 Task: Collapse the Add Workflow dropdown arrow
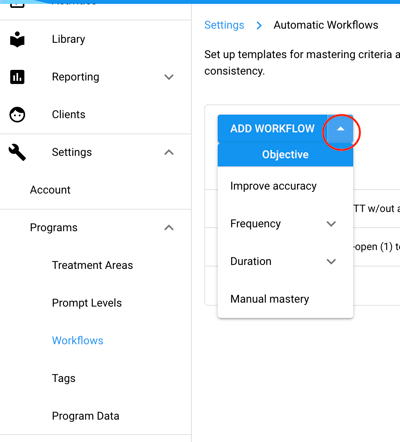click(340, 129)
